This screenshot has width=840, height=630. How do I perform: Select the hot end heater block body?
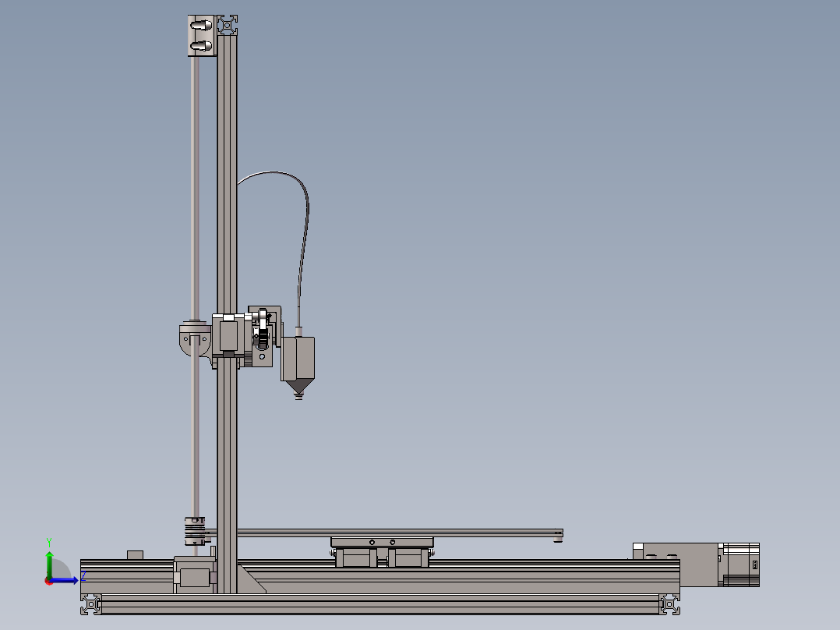point(298,359)
